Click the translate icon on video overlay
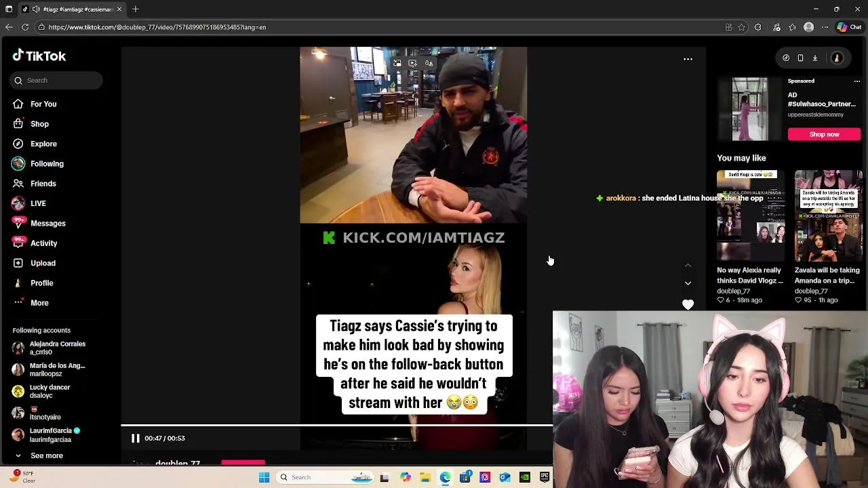This screenshot has height=488, width=868. (x=429, y=63)
